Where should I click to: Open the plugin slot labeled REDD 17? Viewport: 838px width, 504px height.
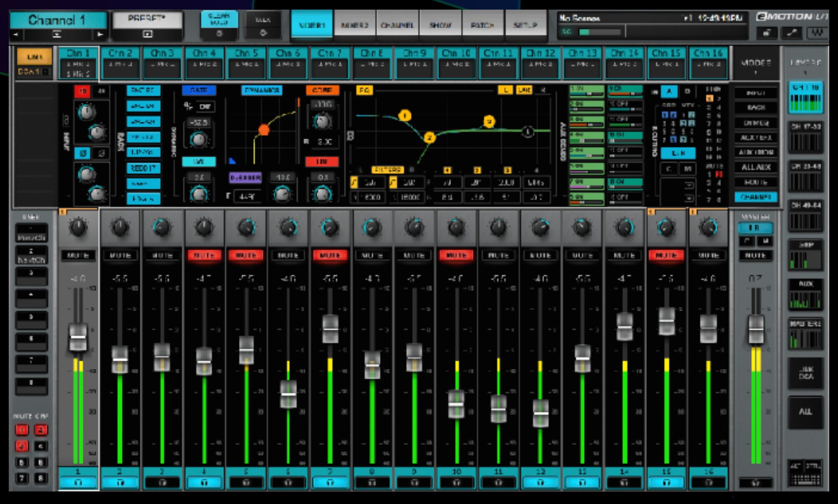pos(143,168)
